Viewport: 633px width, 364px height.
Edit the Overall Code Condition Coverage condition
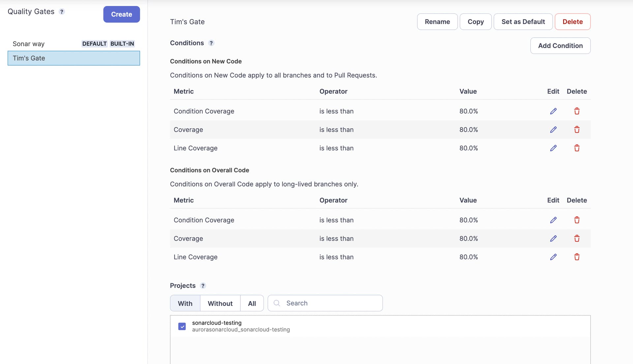[x=553, y=220]
